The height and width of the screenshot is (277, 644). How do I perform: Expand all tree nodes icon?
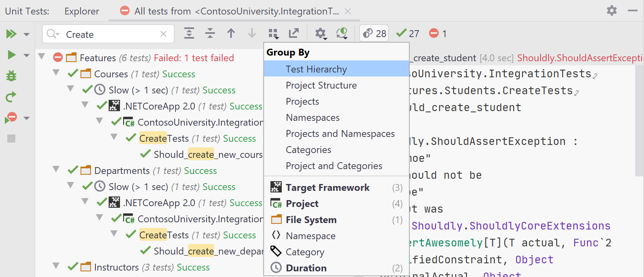coord(189,33)
